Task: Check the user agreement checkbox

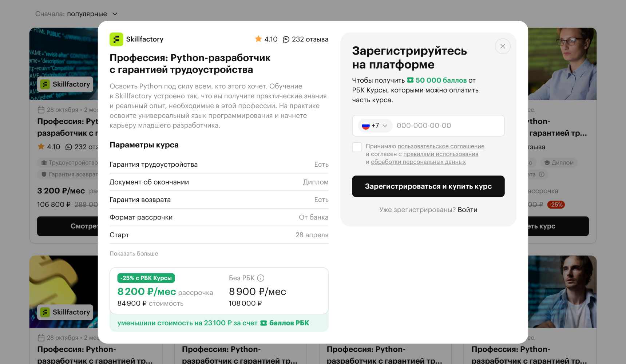Action: point(357,147)
